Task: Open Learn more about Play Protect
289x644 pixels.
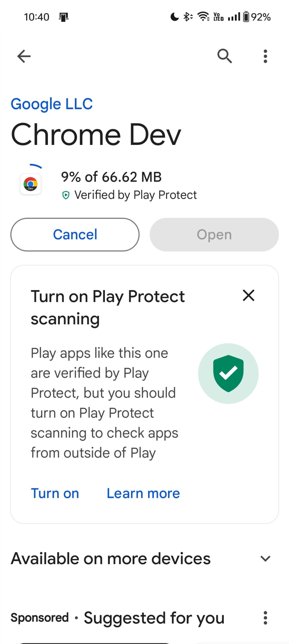Action: coord(143,493)
